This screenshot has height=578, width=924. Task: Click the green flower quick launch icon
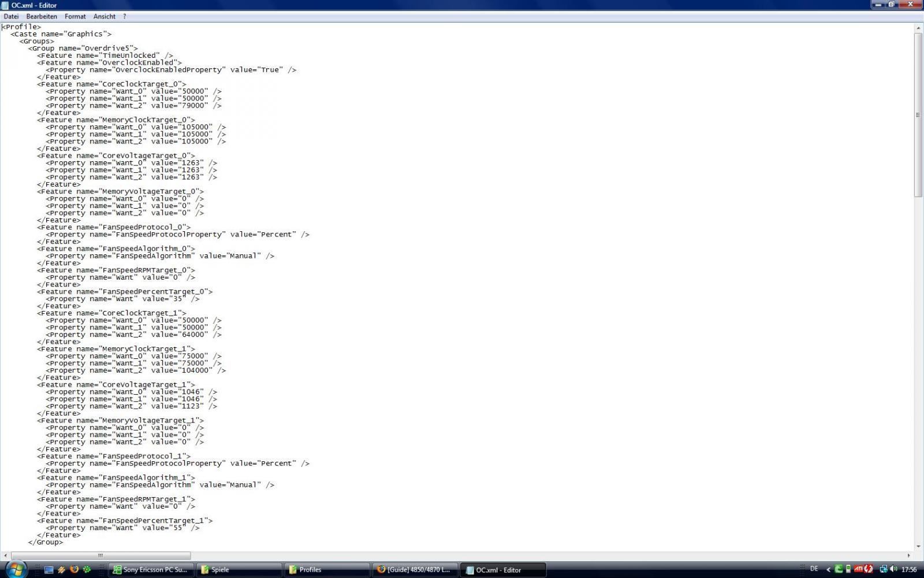87,569
